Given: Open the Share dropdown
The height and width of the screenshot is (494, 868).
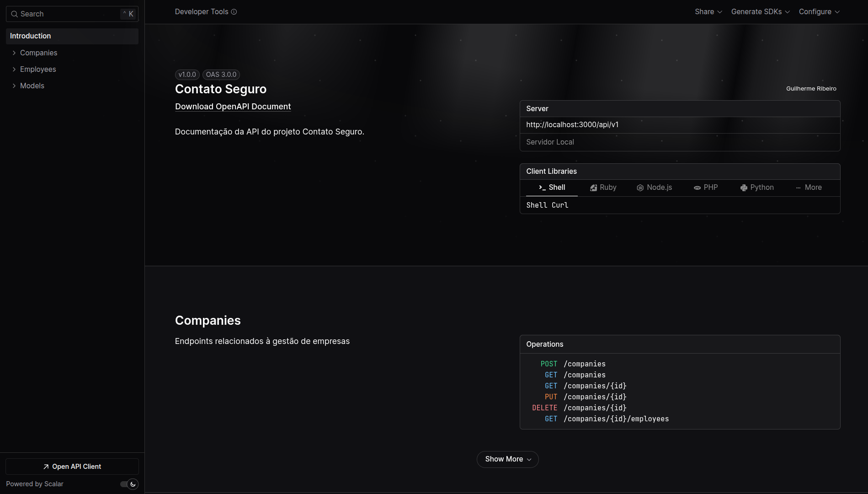Looking at the screenshot, I should tap(708, 12).
